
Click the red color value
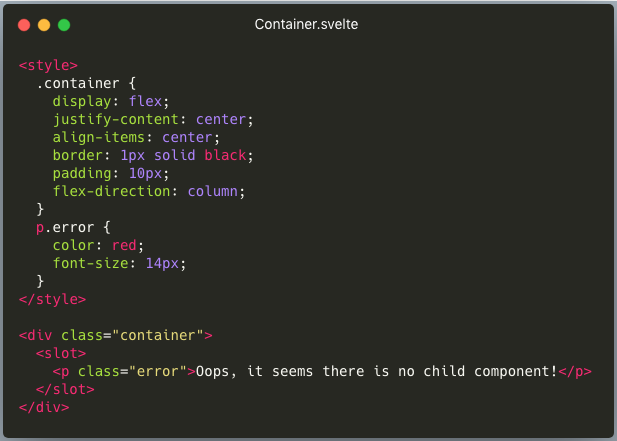[124, 245]
